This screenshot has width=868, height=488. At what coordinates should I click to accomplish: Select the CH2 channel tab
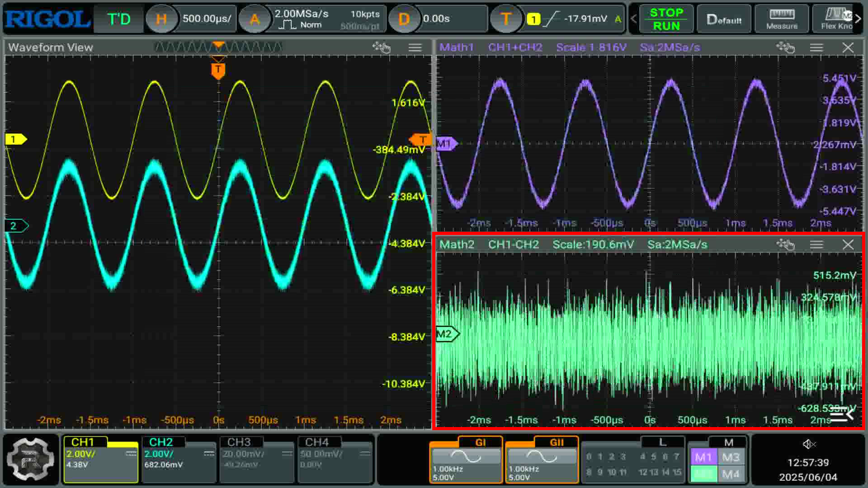[x=179, y=459]
